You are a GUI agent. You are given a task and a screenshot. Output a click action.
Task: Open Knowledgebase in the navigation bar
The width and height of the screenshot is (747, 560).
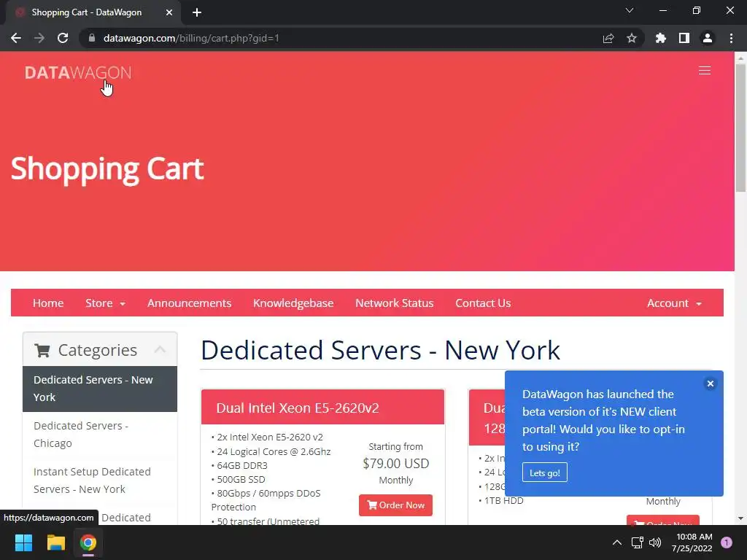click(293, 303)
